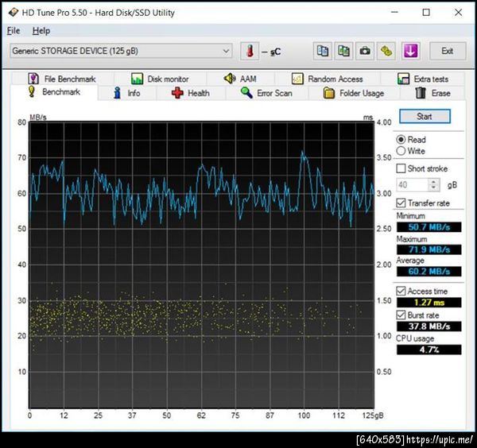
Task: Increase short stroke size with up arrow
Action: pyautogui.click(x=434, y=182)
